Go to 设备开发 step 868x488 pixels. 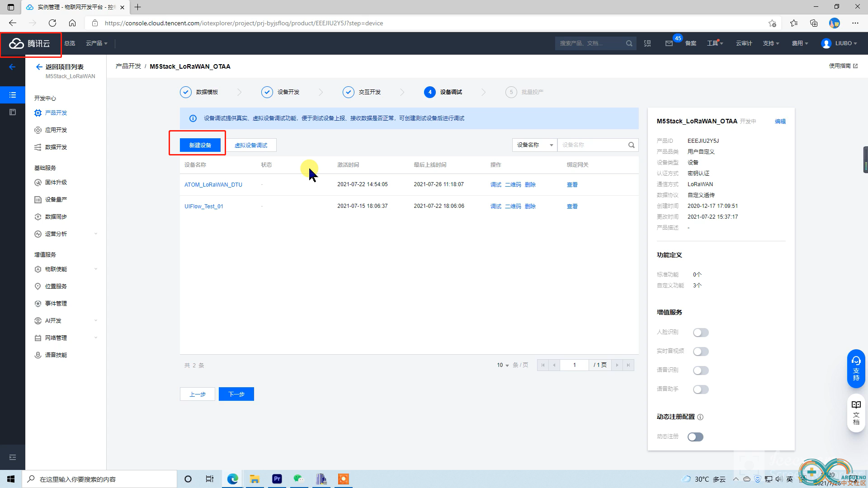pos(280,92)
